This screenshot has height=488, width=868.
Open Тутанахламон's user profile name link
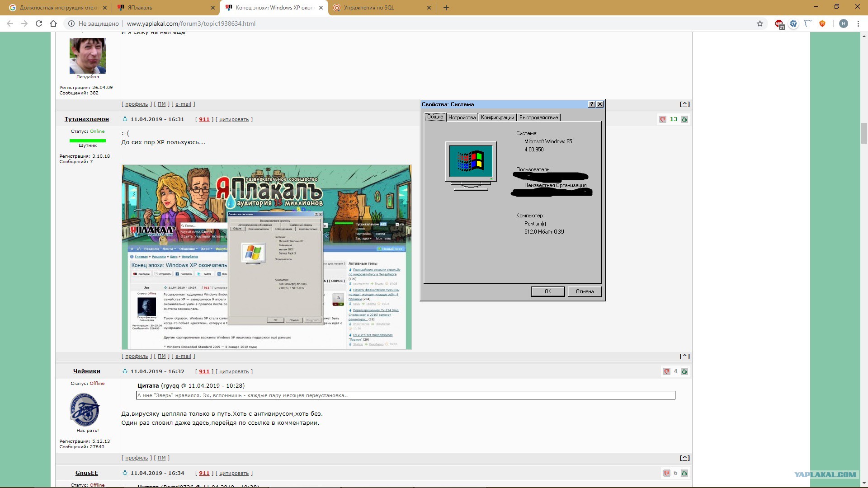[x=87, y=119]
